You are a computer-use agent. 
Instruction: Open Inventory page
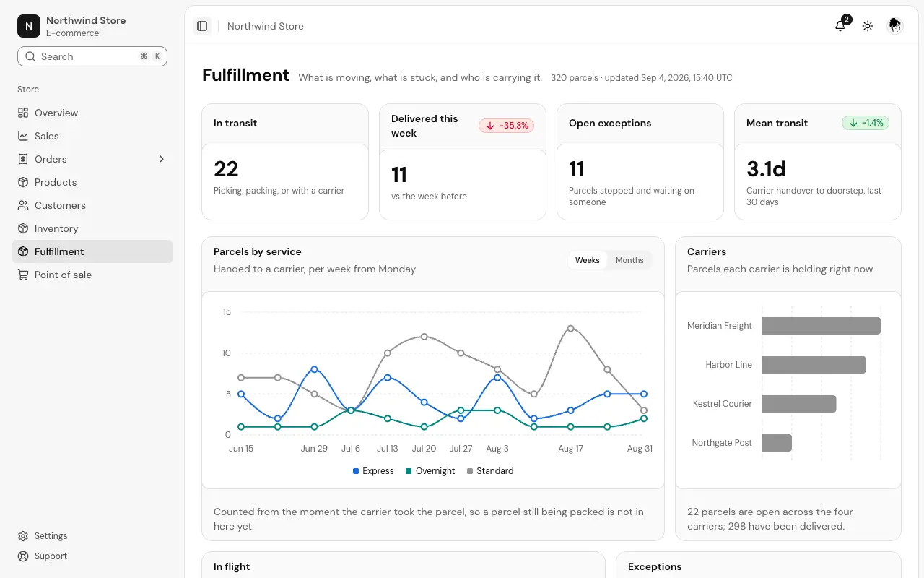pos(92,228)
